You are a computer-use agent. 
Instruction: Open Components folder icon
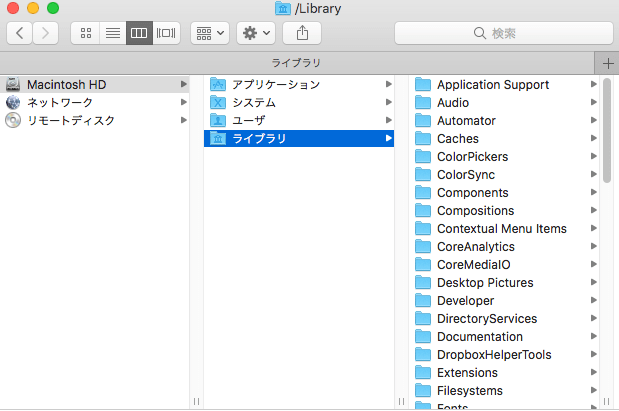point(423,192)
